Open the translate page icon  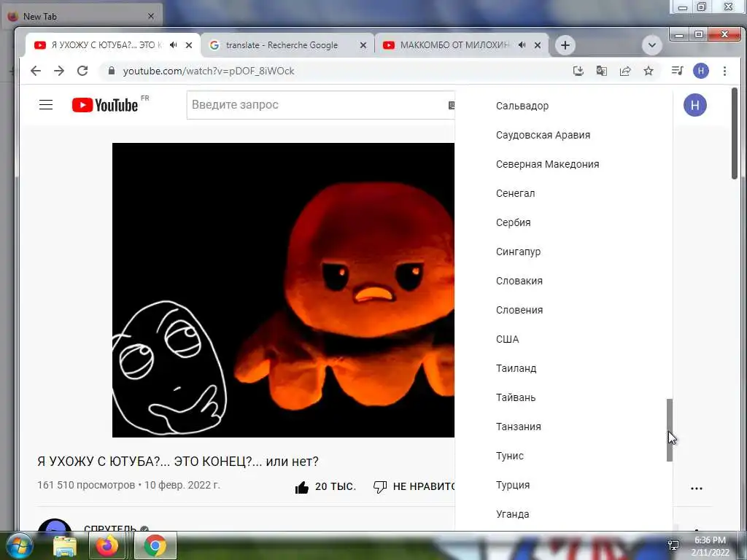pyautogui.click(x=602, y=71)
